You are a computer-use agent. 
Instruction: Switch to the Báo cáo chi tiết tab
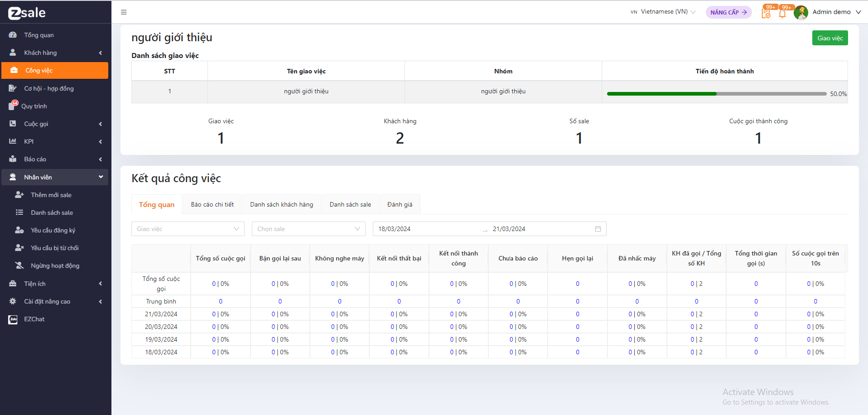click(x=212, y=204)
